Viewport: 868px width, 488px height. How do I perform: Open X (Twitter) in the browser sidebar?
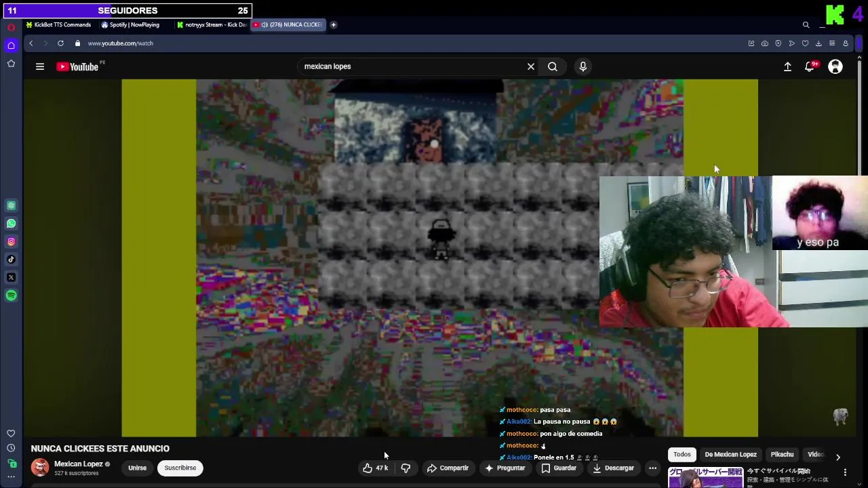click(11, 278)
